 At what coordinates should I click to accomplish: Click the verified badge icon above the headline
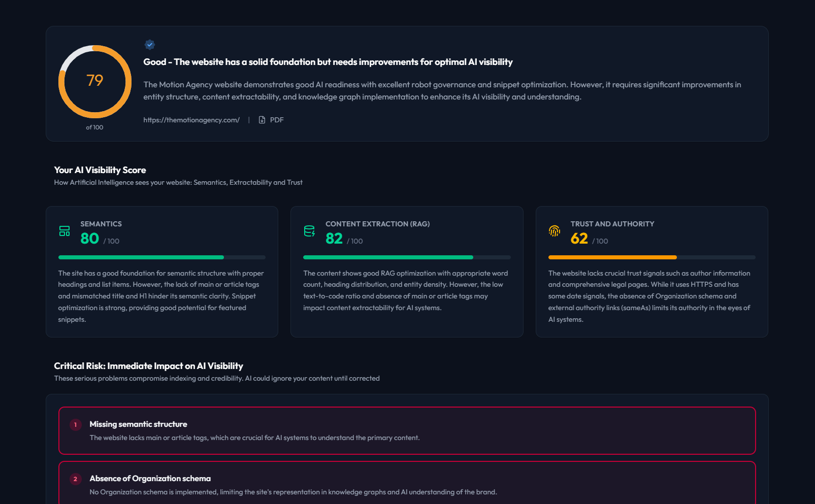coord(149,45)
